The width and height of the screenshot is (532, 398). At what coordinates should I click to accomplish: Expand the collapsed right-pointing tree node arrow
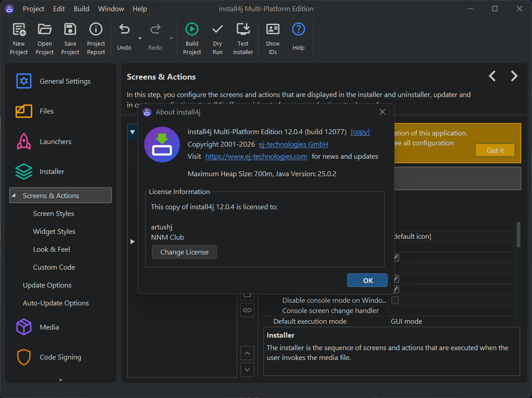pyautogui.click(x=132, y=241)
